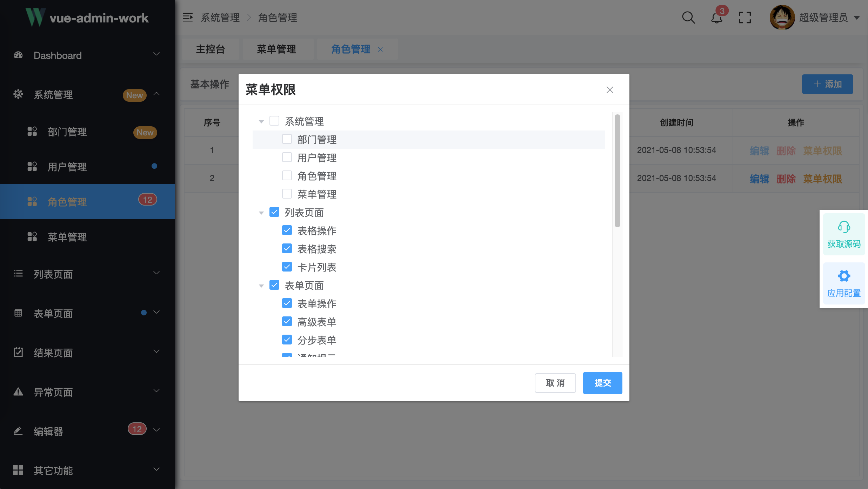
Task: Uncheck the 表格操作 checkbox
Action: 287,230
